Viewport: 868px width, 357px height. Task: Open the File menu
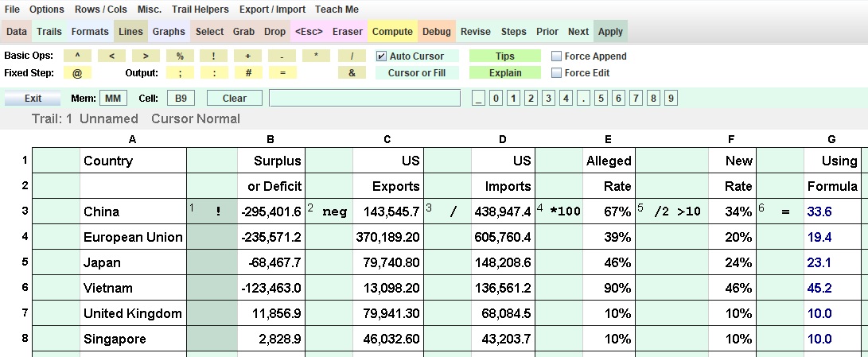[12, 10]
